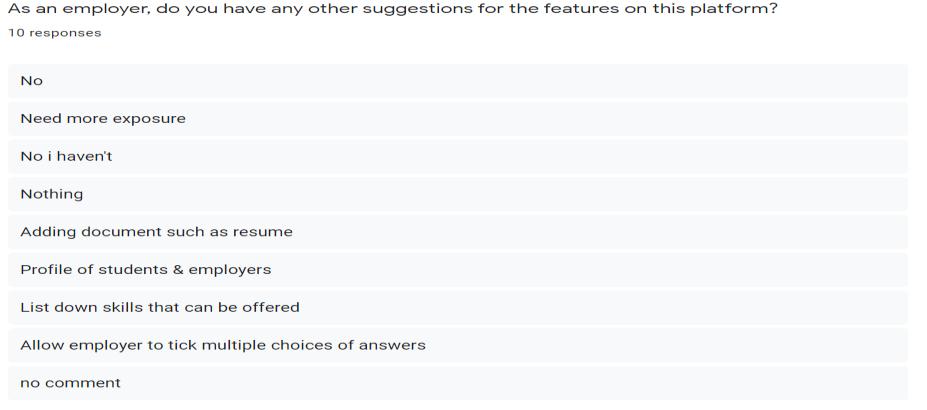
Task: Click the question heading about platform suggestions
Action: pyautogui.click(x=393, y=9)
